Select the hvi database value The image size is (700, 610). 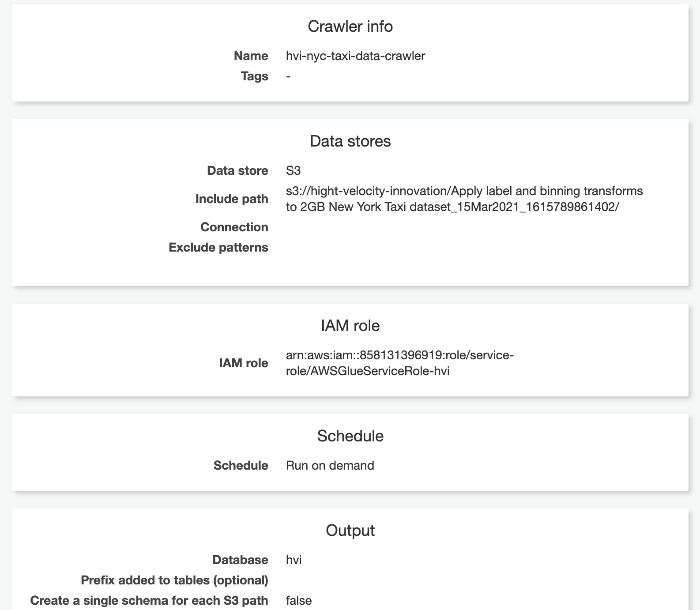[x=294, y=560]
